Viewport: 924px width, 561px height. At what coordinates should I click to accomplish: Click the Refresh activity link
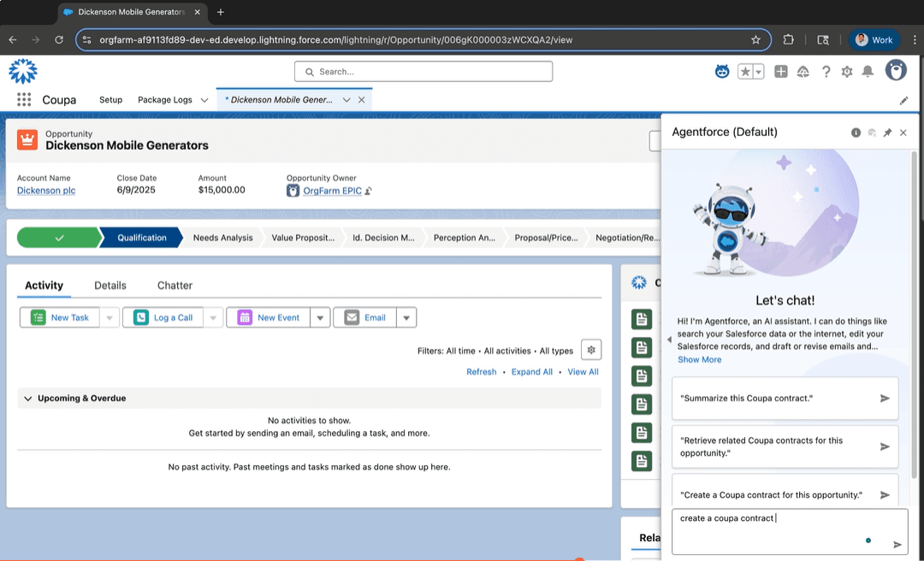482,372
